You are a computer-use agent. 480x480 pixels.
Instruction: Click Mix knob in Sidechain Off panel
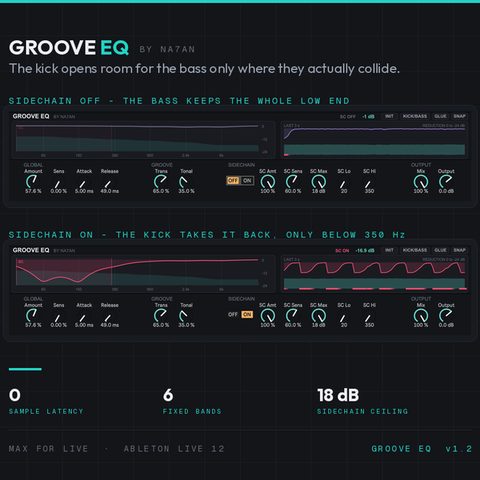coord(421,182)
